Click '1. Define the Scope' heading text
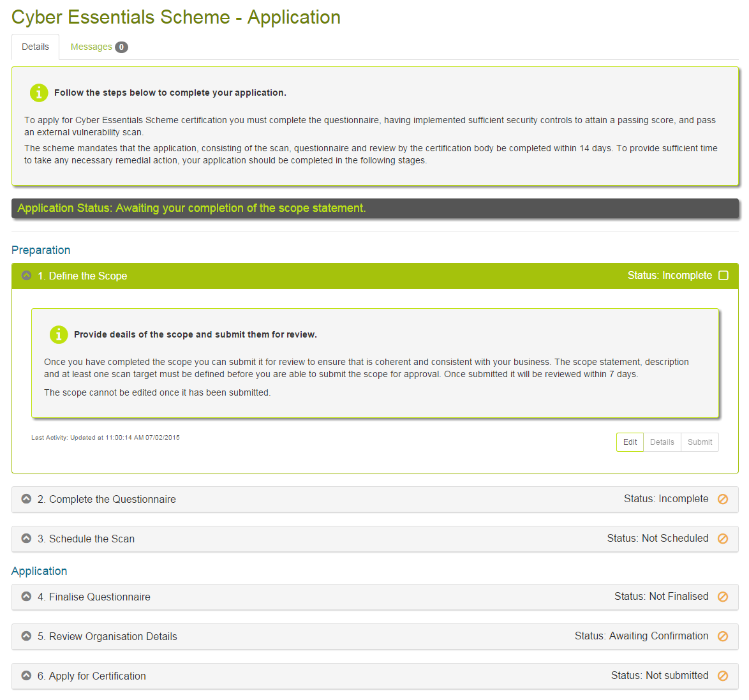Screen dimensions: 749x700 pyautogui.click(x=82, y=276)
